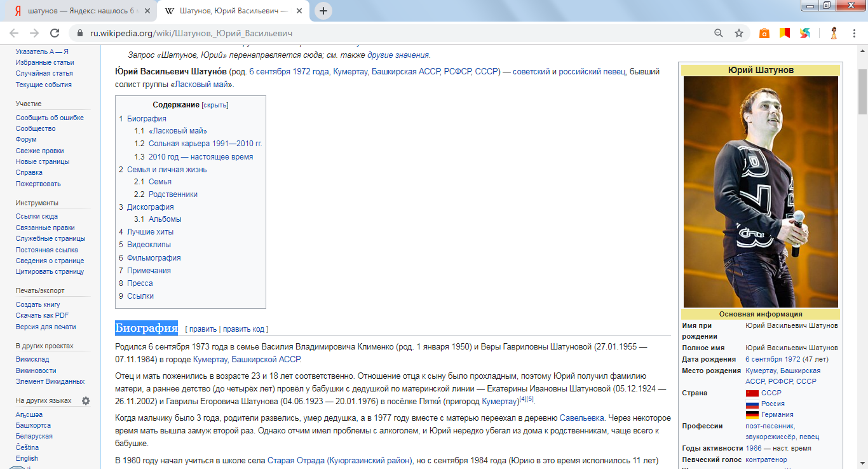Click править next to Биография heading
868x469 pixels.
tap(202, 329)
